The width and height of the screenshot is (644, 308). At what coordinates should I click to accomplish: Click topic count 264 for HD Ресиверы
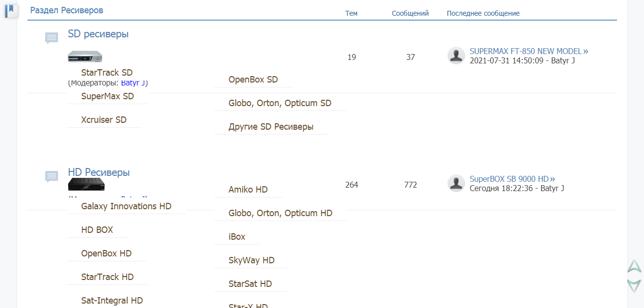click(352, 185)
